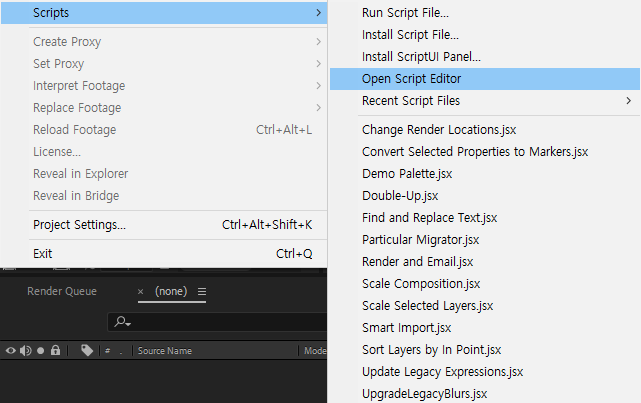Run Update Legacy Expressions.jsx script
The width and height of the screenshot is (641, 403).
click(x=485, y=372)
